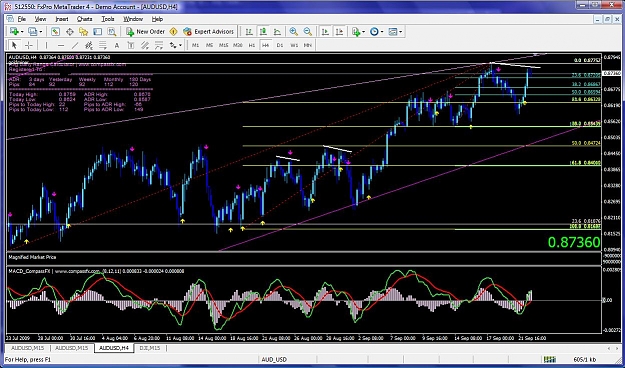The height and width of the screenshot is (368, 625).
Task: Switch timeframe to M30
Action: [238, 45]
